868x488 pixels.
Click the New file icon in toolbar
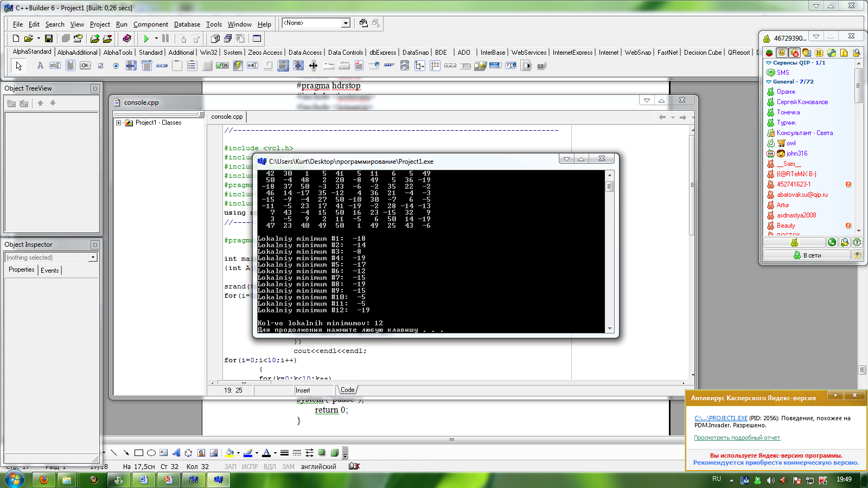(x=16, y=38)
